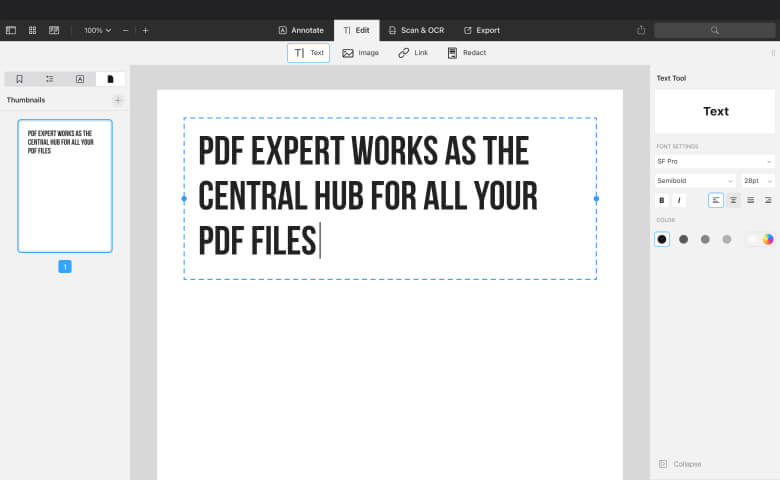This screenshot has width=780, height=480.
Task: Show outline list sidebar tab
Action: (x=50, y=79)
